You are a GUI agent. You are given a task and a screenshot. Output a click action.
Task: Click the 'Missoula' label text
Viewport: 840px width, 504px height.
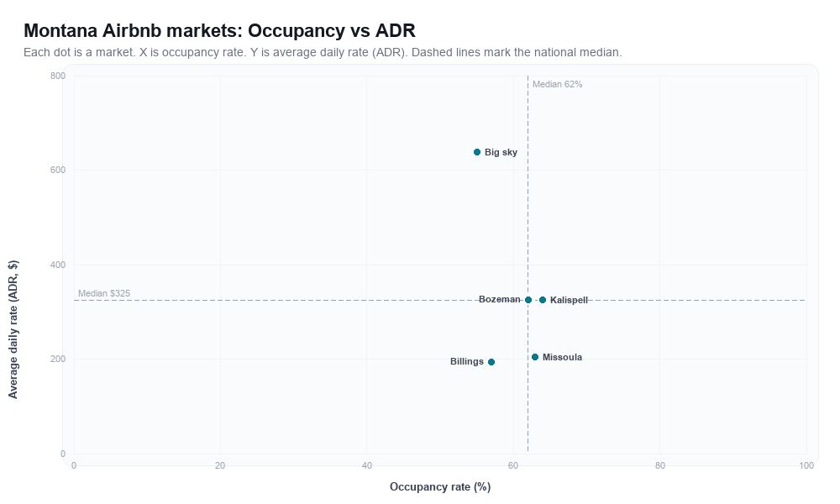click(x=562, y=357)
